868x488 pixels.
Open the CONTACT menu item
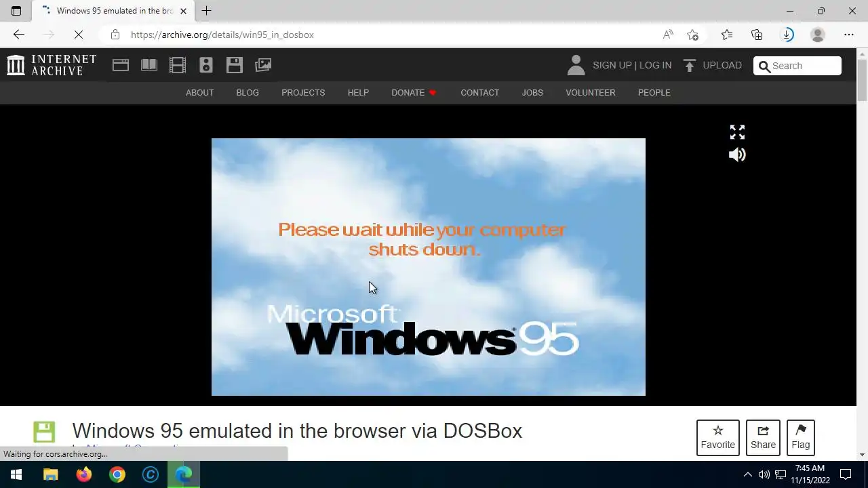[479, 92]
